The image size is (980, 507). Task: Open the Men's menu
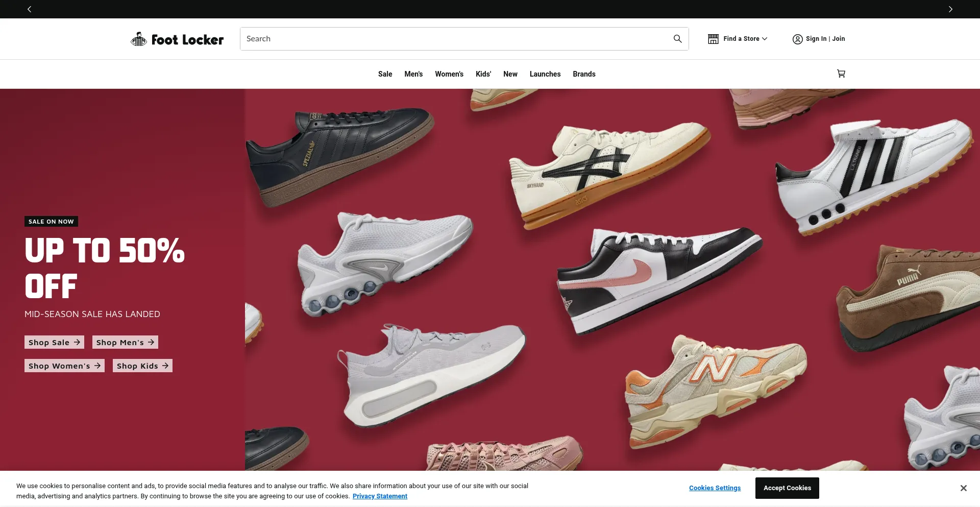[413, 74]
